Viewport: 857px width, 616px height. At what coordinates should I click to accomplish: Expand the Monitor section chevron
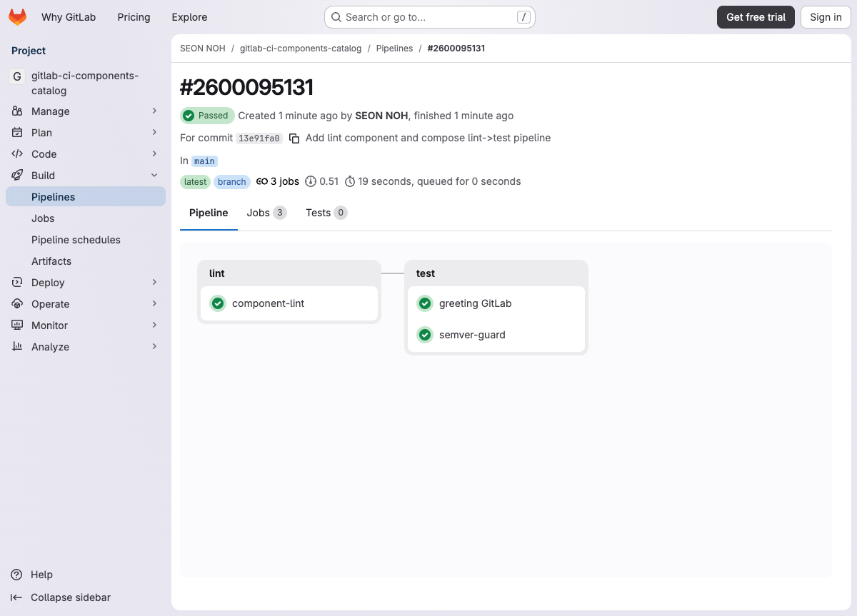pyautogui.click(x=154, y=325)
